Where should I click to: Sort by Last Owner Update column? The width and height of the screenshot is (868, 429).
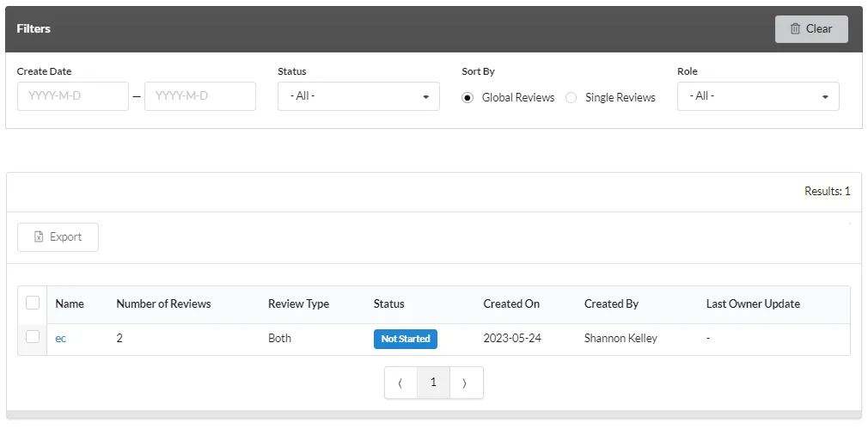[x=753, y=303]
